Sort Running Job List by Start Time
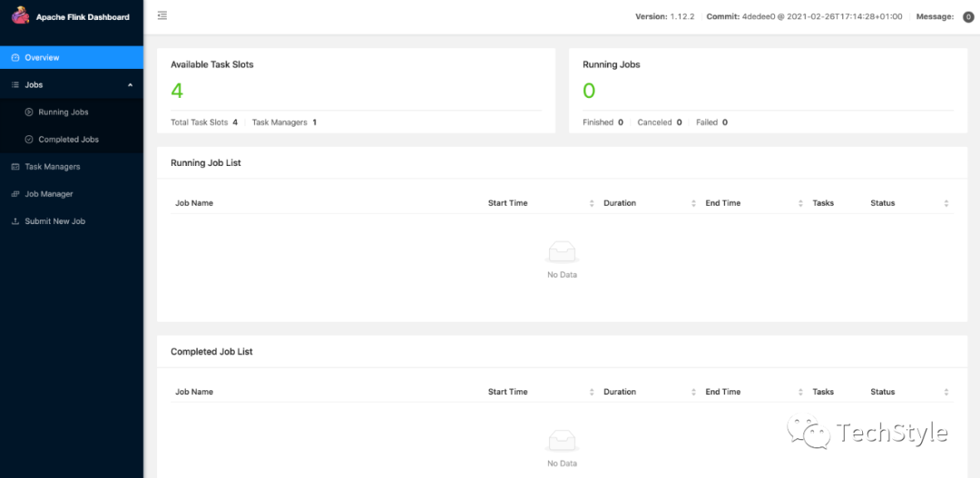This screenshot has height=478, width=980. tap(592, 203)
